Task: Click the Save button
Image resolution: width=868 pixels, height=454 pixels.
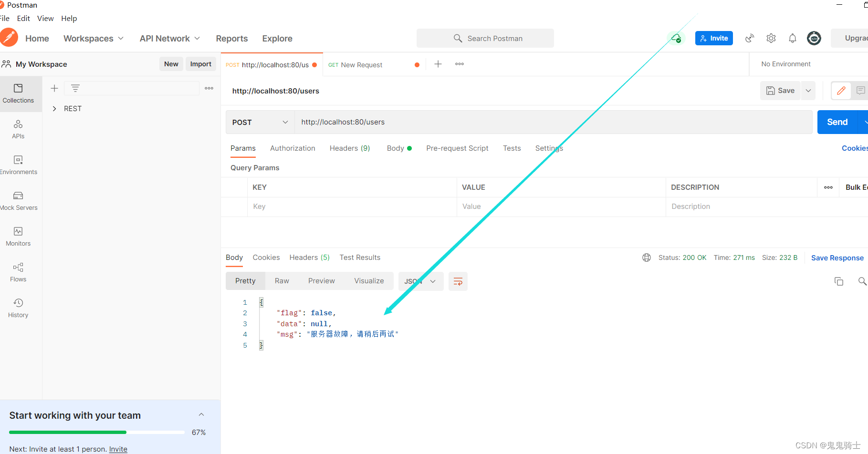Action: [780, 91]
